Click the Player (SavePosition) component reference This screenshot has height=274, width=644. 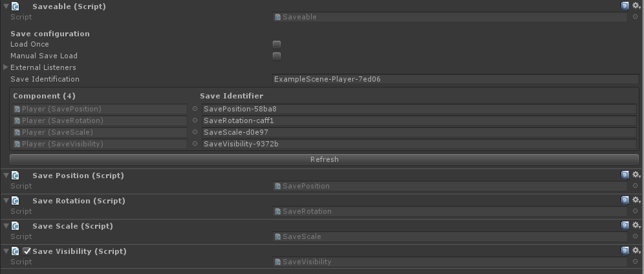point(100,109)
